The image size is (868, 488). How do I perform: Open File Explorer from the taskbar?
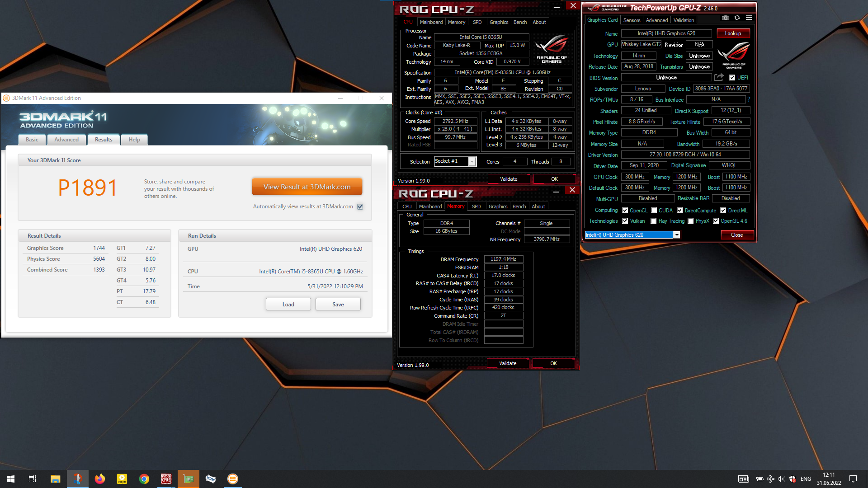(x=55, y=479)
